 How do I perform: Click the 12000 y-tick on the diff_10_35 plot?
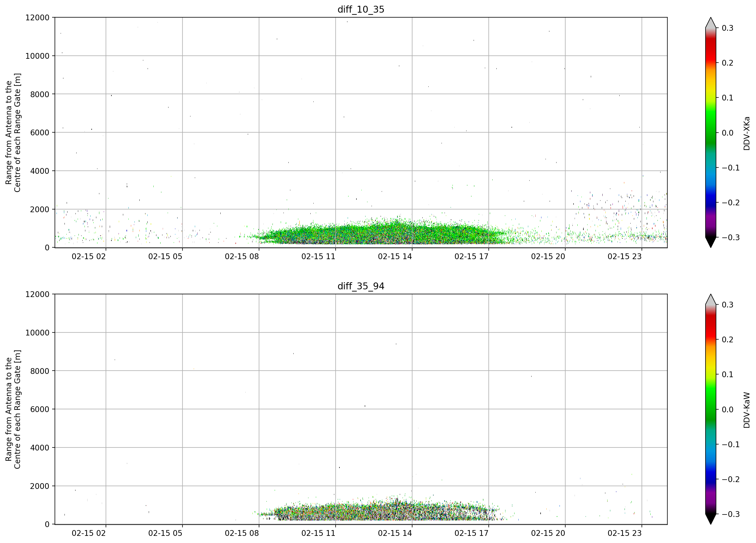[37, 18]
